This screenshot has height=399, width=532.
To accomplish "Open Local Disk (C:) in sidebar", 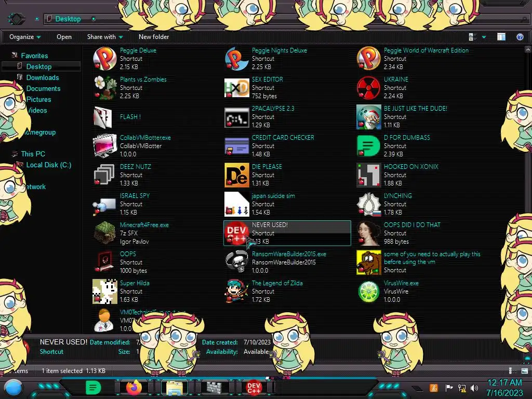I will click(x=48, y=165).
